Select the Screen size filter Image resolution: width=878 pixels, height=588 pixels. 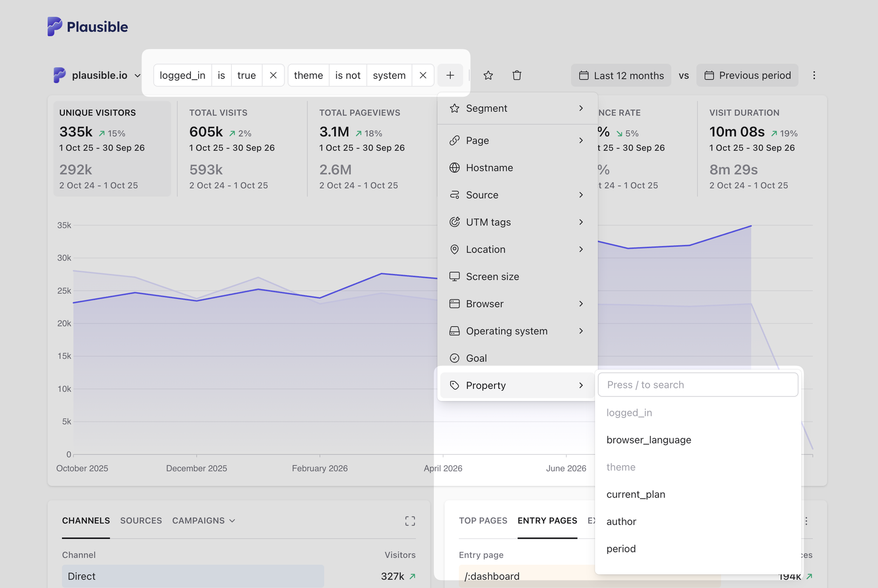(517, 276)
